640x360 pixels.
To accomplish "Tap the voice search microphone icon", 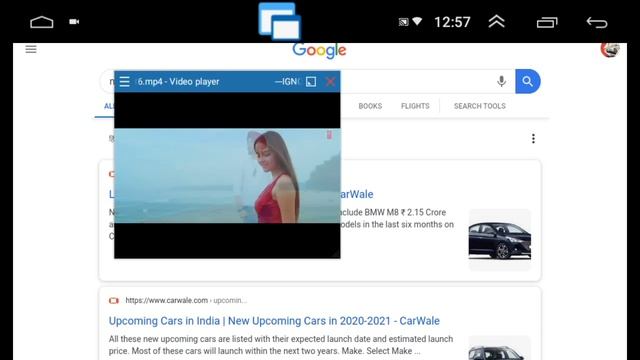I will (x=502, y=81).
